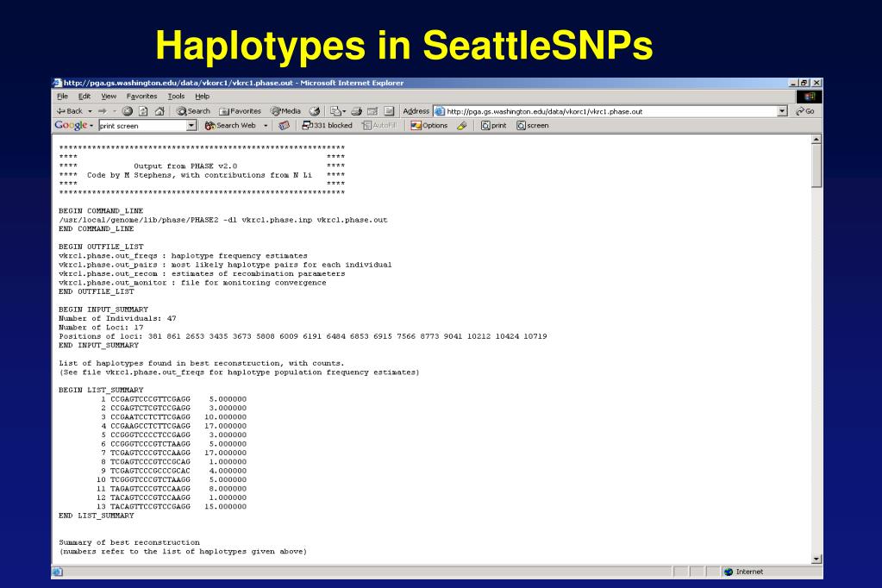Open the Google logo dropdown menu

pyautogui.click(x=91, y=126)
